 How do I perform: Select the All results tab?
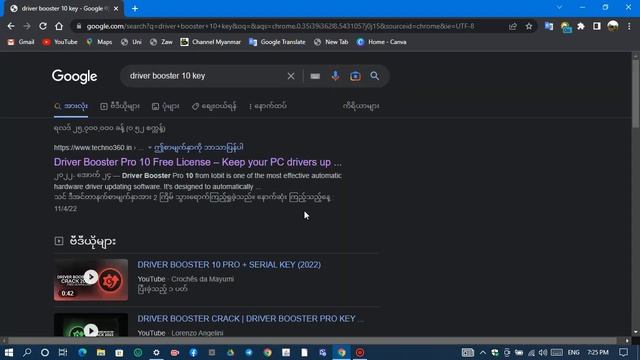click(x=71, y=106)
